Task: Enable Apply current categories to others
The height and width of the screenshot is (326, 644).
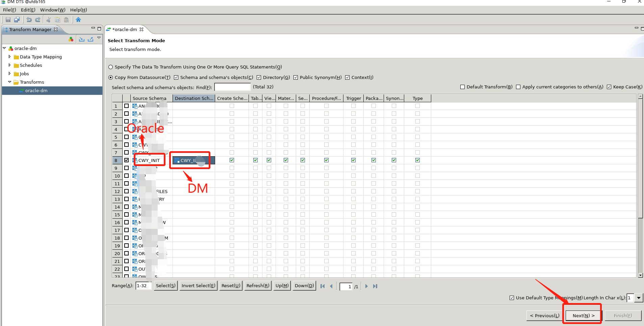Action: point(518,87)
